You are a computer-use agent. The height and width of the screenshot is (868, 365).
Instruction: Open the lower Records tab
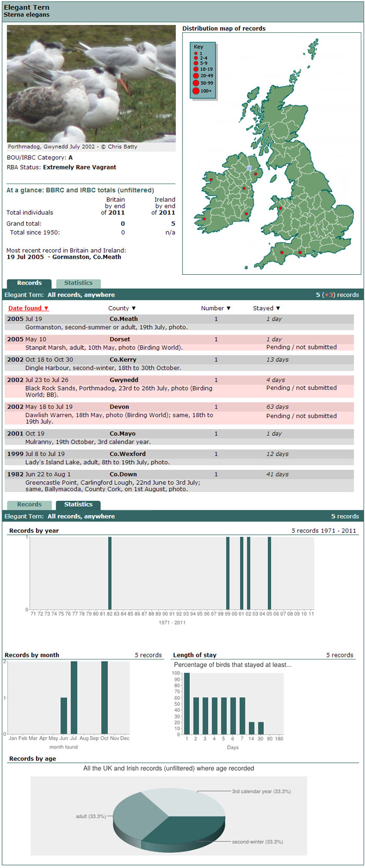click(29, 505)
